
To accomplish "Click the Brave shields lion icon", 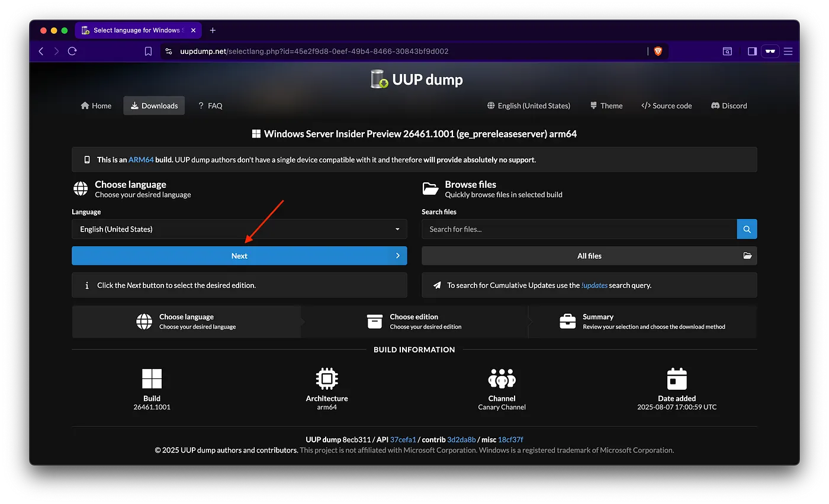I will click(x=658, y=52).
